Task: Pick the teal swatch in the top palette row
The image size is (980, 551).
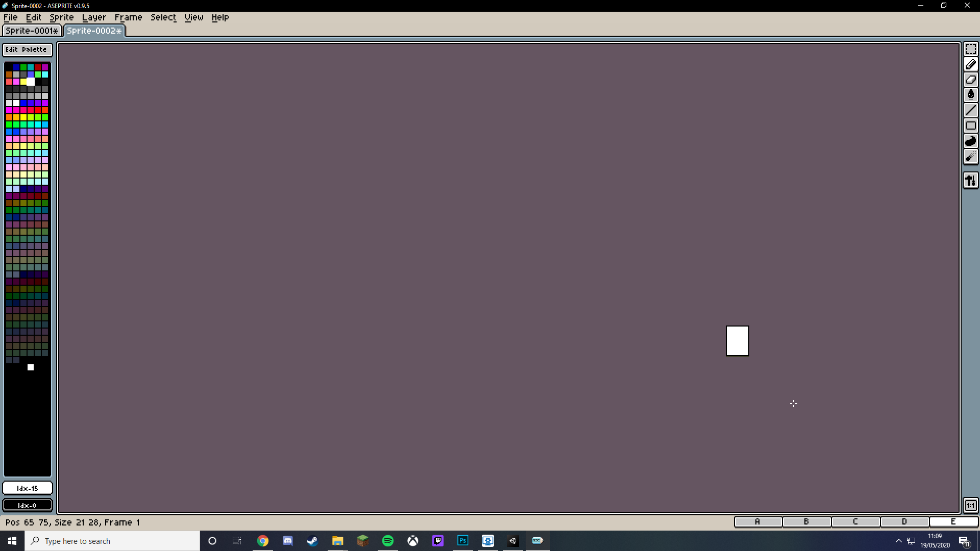Action: point(31,67)
